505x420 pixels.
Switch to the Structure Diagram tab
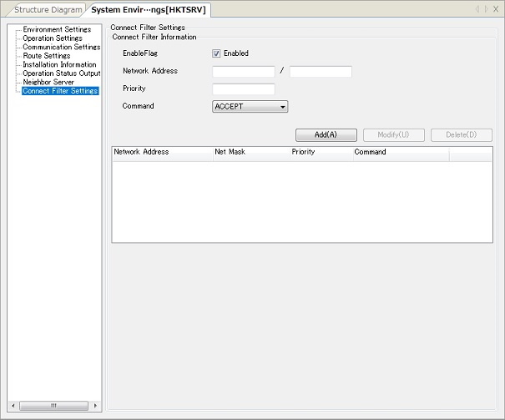click(x=48, y=10)
